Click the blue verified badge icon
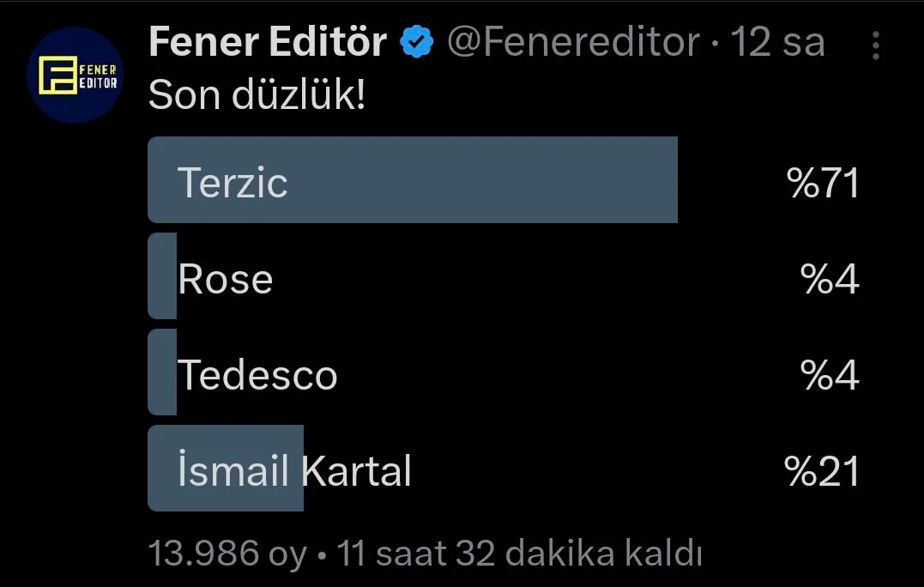This screenshot has width=924, height=587. coord(417,42)
